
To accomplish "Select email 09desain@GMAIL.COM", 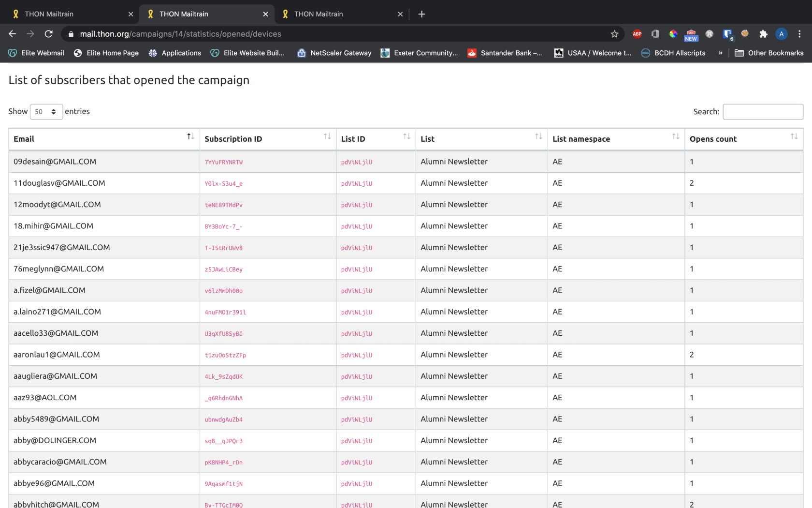I will 55,162.
